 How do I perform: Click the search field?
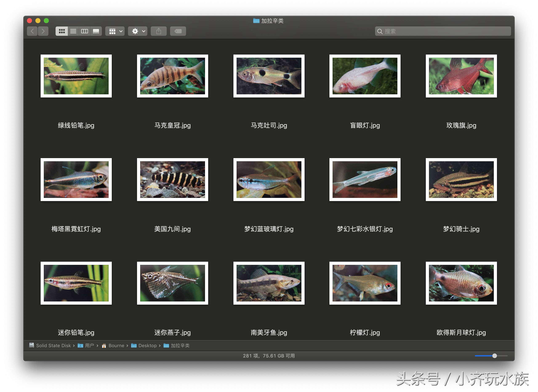pyautogui.click(x=443, y=31)
